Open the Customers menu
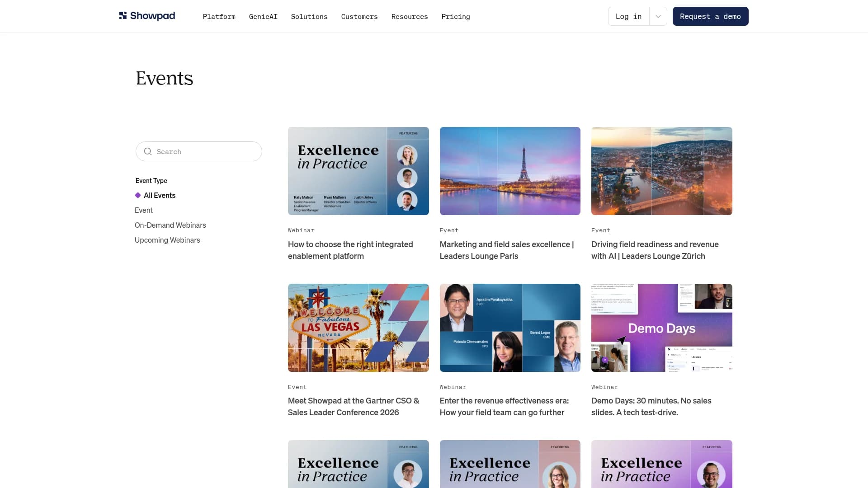868x488 pixels. [359, 17]
